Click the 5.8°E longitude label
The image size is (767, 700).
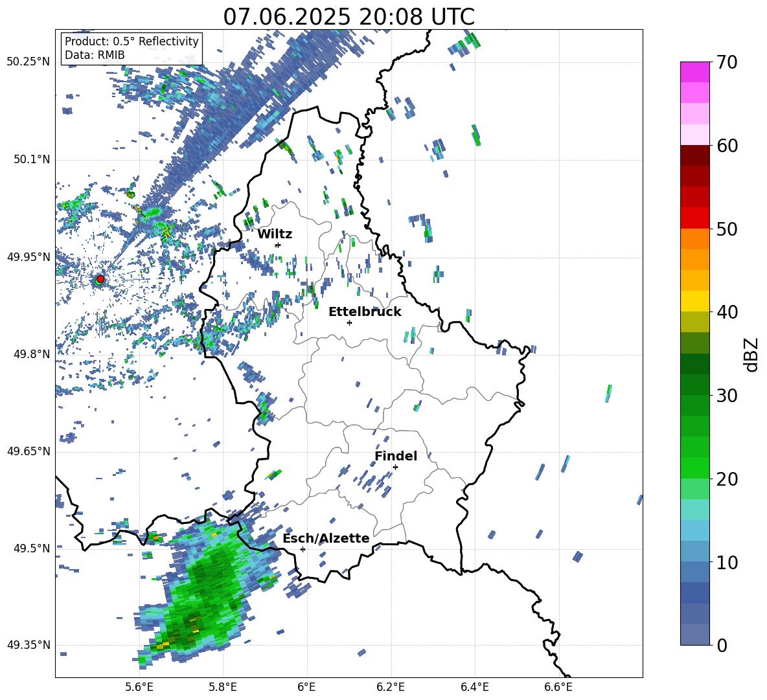point(223,687)
